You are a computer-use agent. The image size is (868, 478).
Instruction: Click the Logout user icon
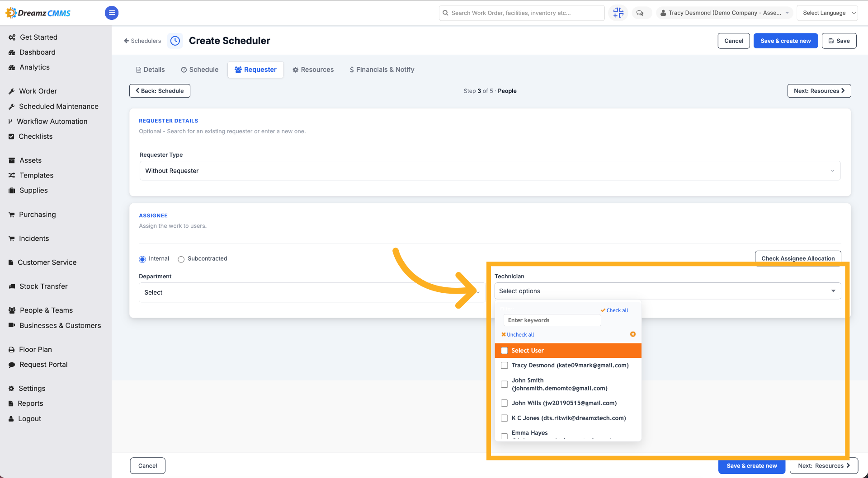coord(11,419)
